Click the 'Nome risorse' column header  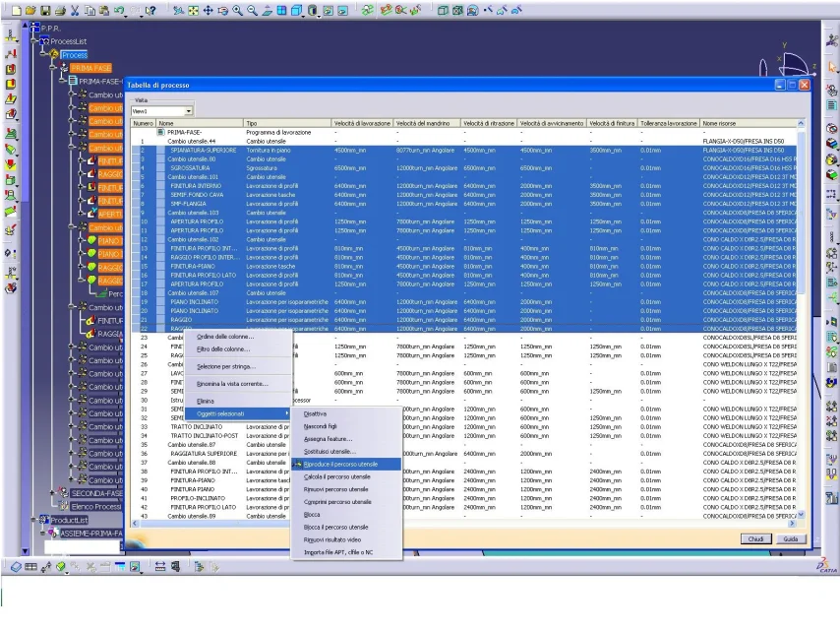[749, 123]
